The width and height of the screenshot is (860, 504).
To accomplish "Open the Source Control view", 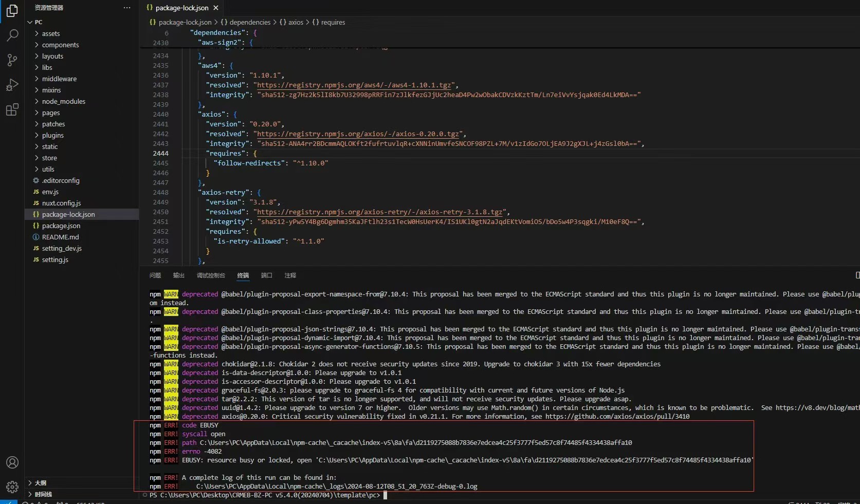I will pos(12,60).
